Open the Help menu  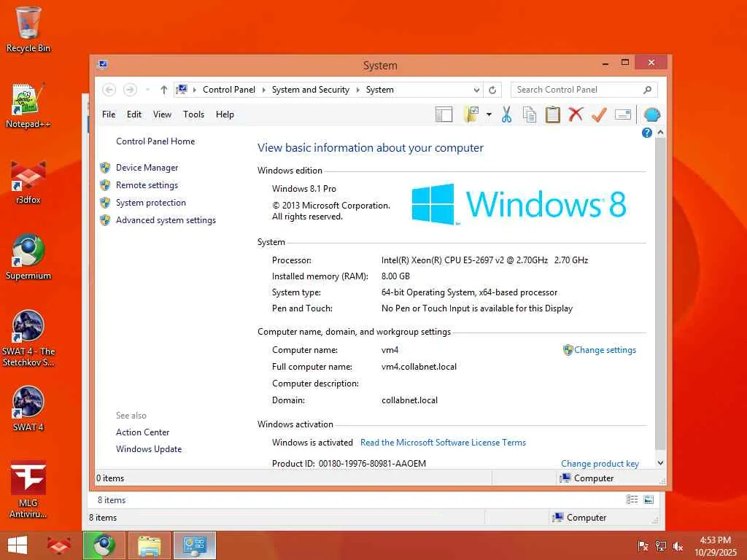coord(225,114)
